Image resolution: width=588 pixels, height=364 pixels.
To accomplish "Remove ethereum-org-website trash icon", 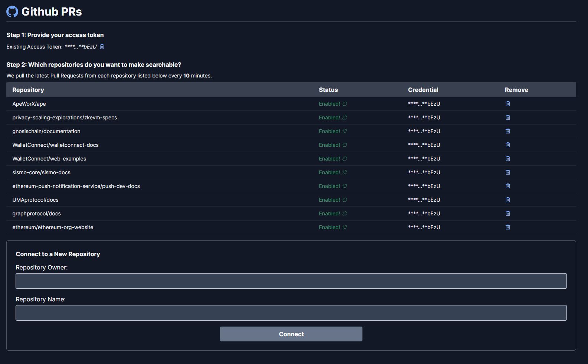I will 508,227.
